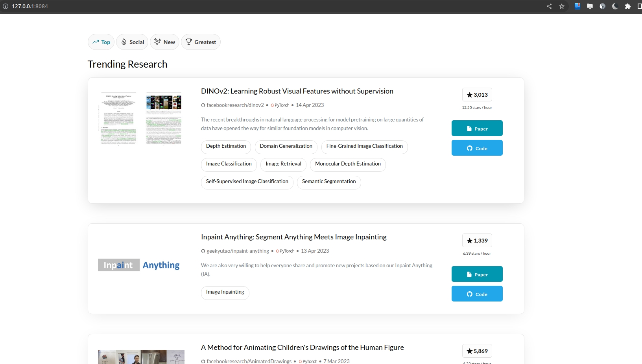Click the site information icon beside the URL
The width and height of the screenshot is (642, 364).
tap(6, 6)
